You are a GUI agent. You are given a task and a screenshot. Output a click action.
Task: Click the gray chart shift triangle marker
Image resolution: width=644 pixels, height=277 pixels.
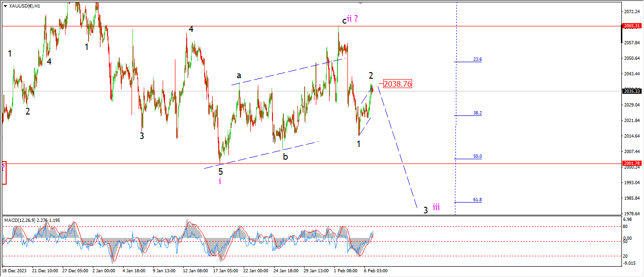(361, 3)
